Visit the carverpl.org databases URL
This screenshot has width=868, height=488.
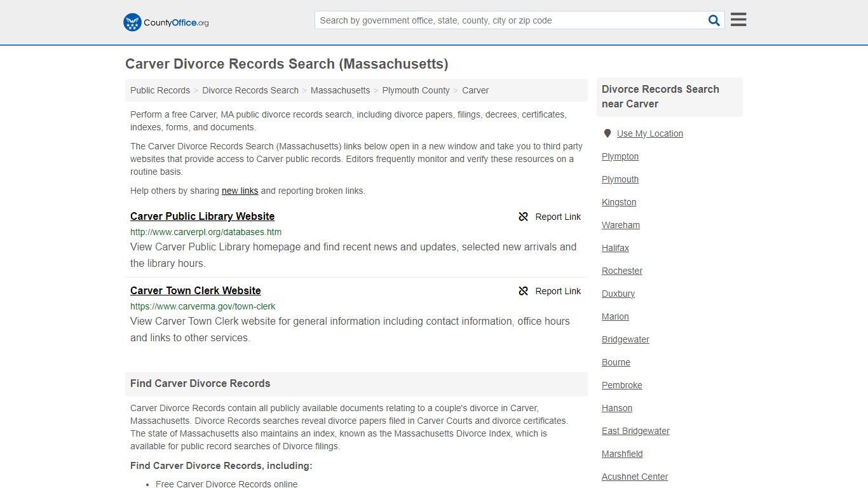(206, 232)
